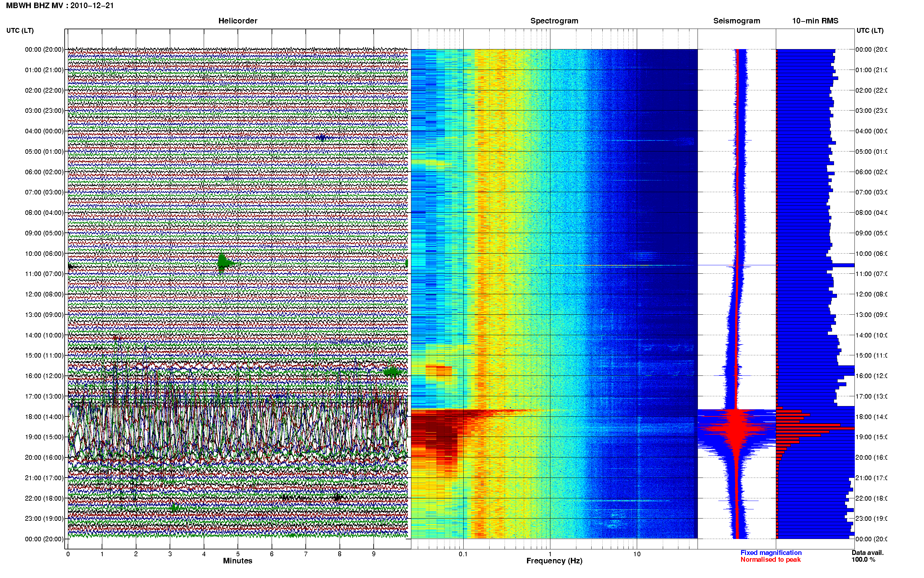Click left time label 00:00 (20:00) at top
This screenshot has height=578, width=924.
44,49
